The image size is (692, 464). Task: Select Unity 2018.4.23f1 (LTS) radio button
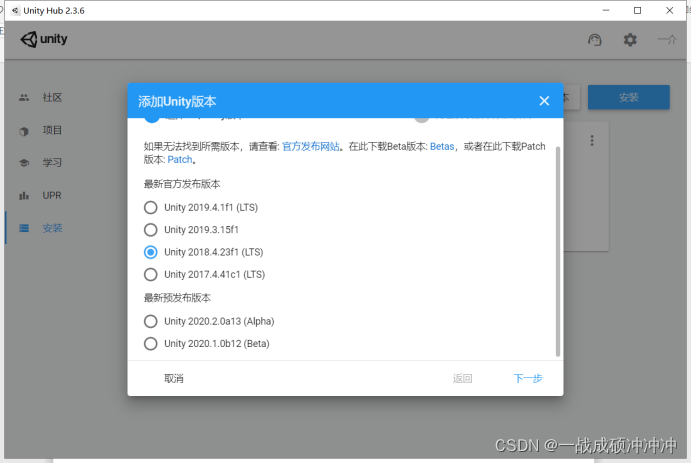coord(150,252)
